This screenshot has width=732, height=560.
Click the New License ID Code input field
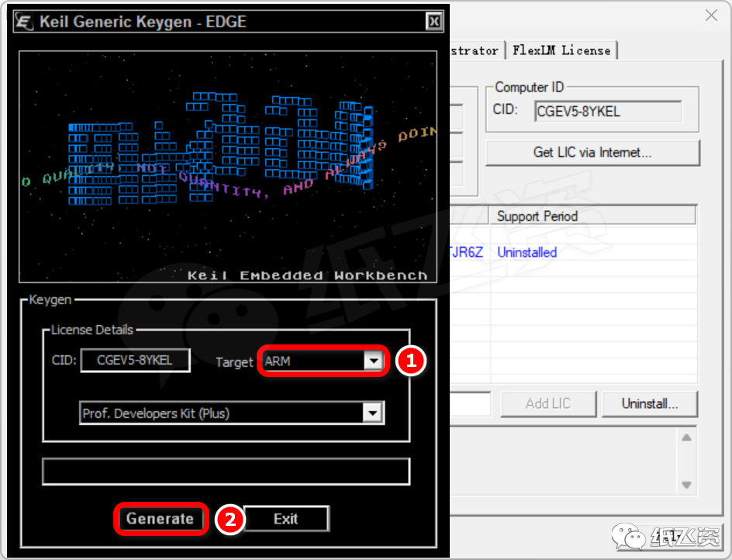(471, 403)
